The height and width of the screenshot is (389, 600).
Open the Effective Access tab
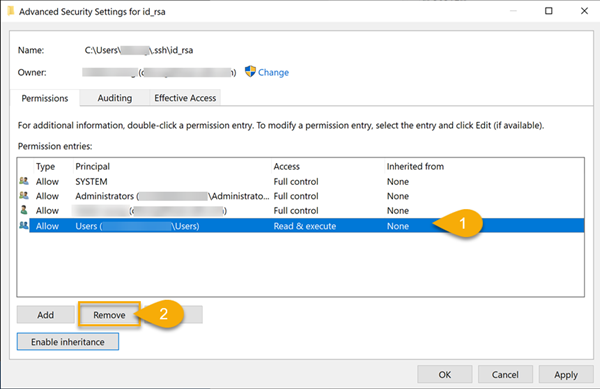(185, 98)
